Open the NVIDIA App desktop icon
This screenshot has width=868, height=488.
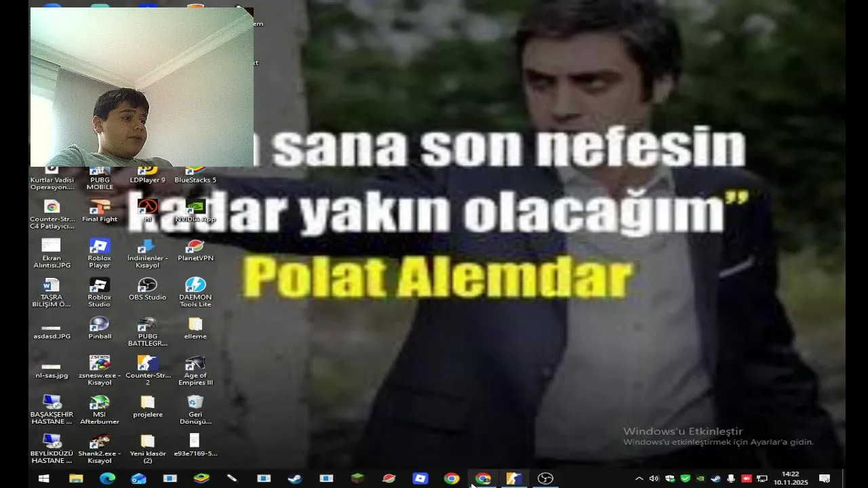pos(195,211)
